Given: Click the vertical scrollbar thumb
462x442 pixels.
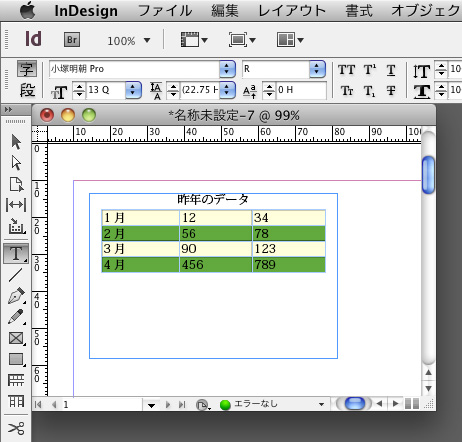Looking at the screenshot, I should [x=428, y=175].
